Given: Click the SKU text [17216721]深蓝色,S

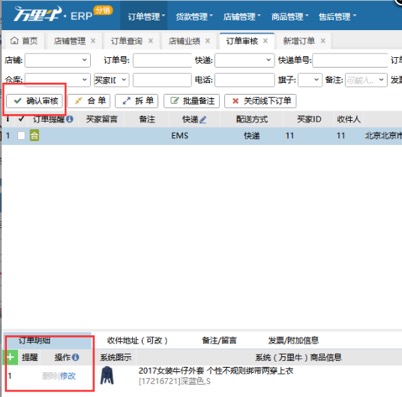Looking at the screenshot, I should tap(174, 381).
